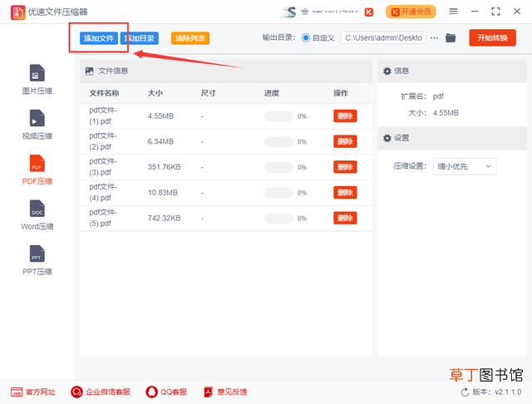
Task: Open QQ客服 support link
Action: (x=166, y=392)
